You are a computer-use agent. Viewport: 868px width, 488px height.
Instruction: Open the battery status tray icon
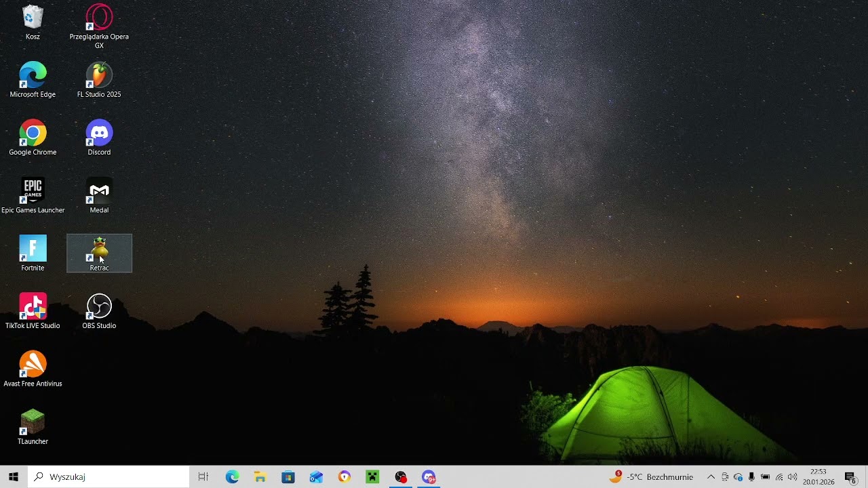(x=765, y=476)
